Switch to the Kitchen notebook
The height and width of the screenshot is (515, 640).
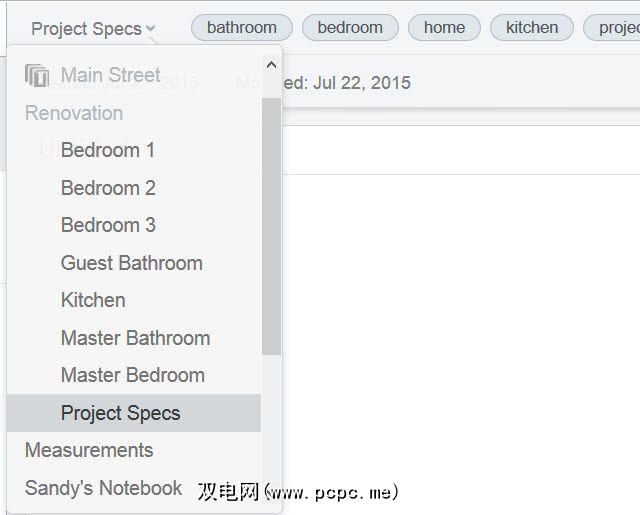(x=93, y=300)
